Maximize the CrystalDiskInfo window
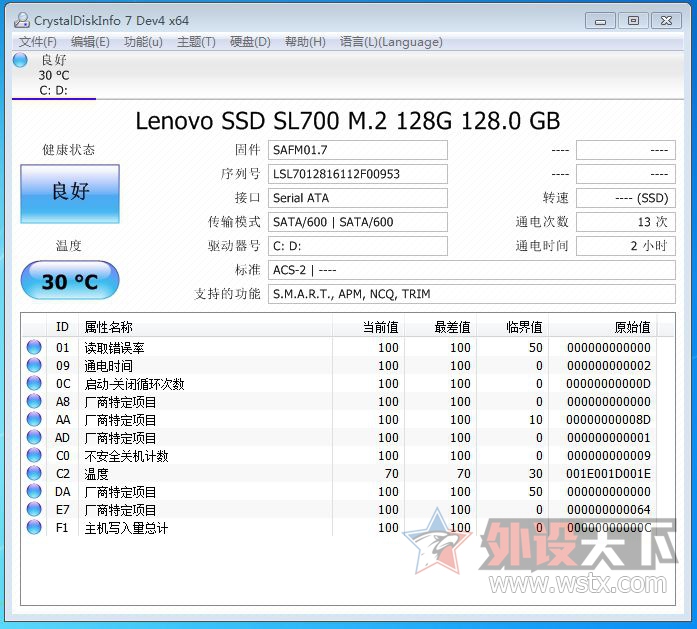 tap(633, 20)
